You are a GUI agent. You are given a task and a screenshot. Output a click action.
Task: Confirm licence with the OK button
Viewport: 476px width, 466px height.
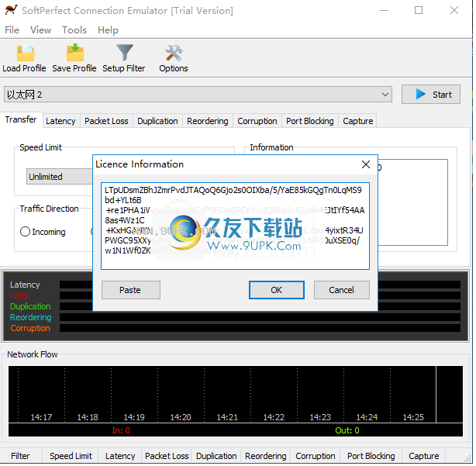[x=277, y=290]
